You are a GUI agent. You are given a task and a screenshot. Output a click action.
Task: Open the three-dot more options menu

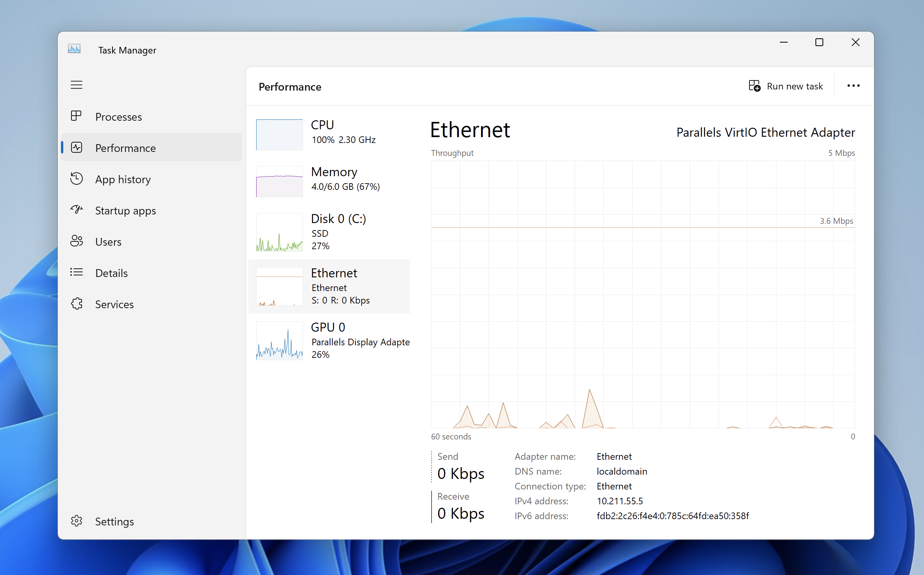point(853,86)
